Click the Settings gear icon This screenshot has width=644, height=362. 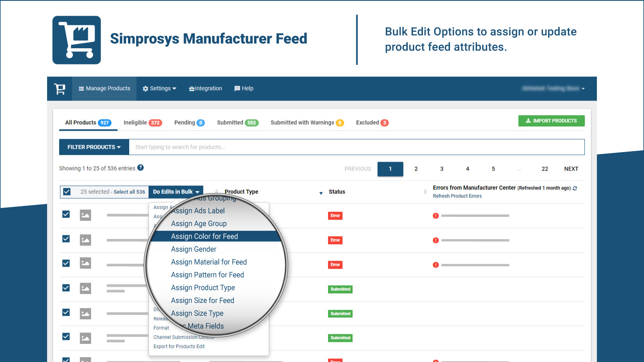pyautogui.click(x=145, y=88)
